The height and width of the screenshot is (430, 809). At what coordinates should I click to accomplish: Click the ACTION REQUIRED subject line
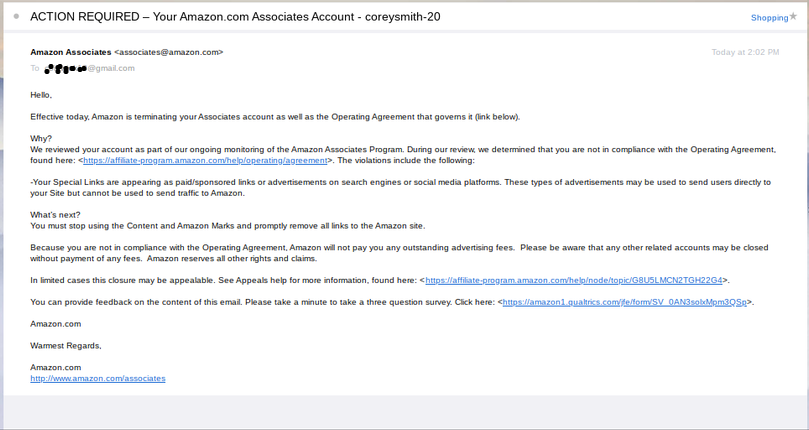pos(235,17)
